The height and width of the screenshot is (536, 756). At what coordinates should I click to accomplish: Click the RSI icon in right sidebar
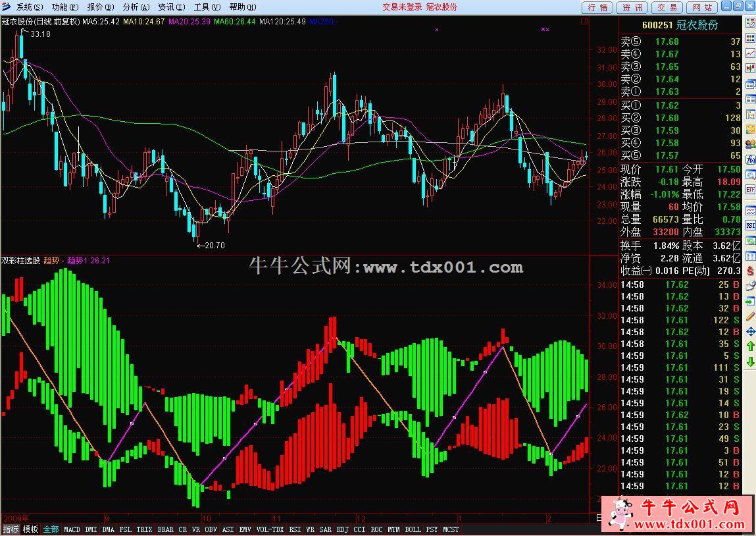click(x=750, y=225)
